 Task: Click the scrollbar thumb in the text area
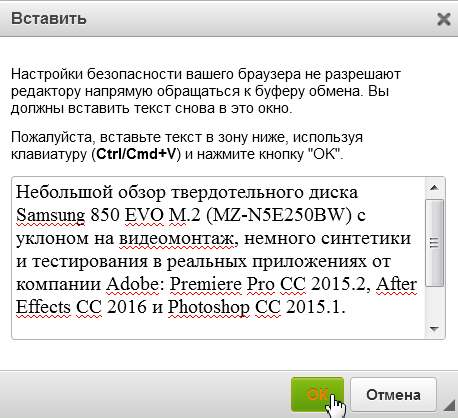coord(434,243)
